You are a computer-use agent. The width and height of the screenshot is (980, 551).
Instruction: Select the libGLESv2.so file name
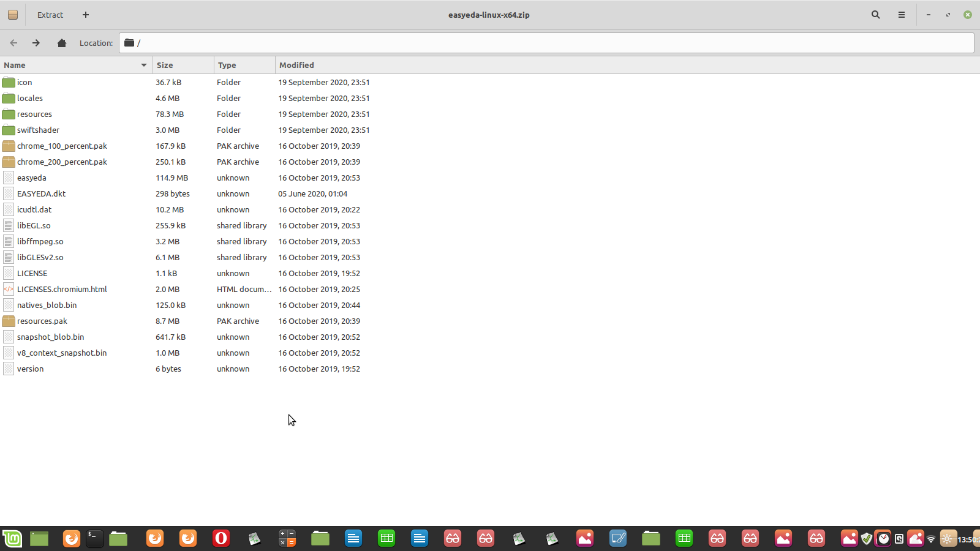(x=40, y=257)
